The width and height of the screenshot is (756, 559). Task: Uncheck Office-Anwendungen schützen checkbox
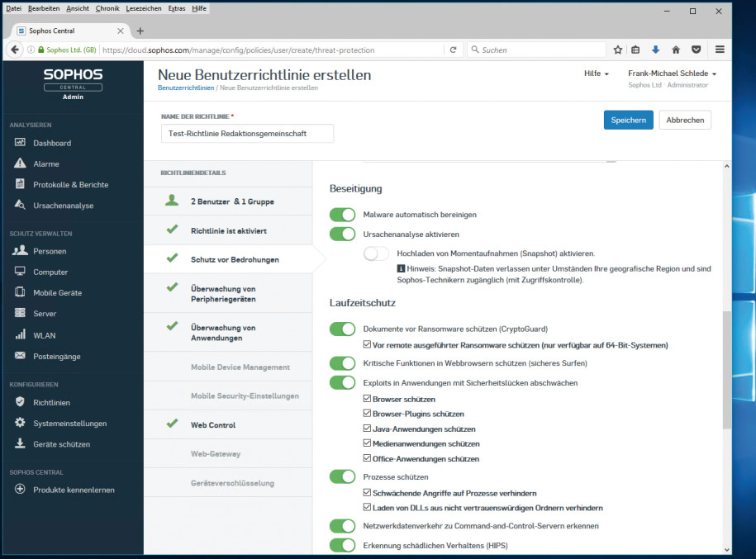click(x=367, y=458)
